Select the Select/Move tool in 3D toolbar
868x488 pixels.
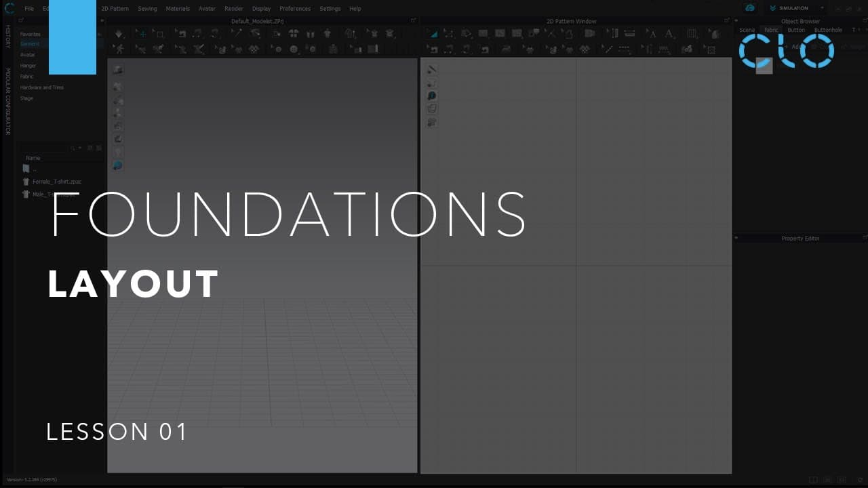142,33
